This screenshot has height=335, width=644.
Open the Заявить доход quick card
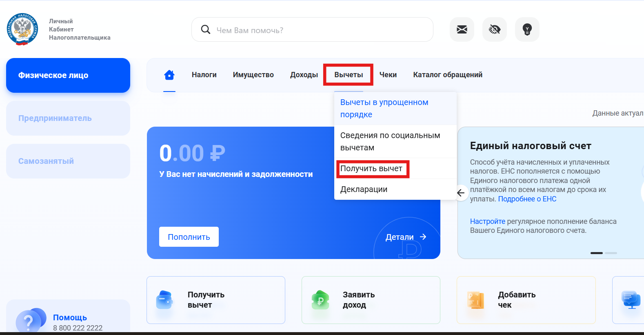371,300
